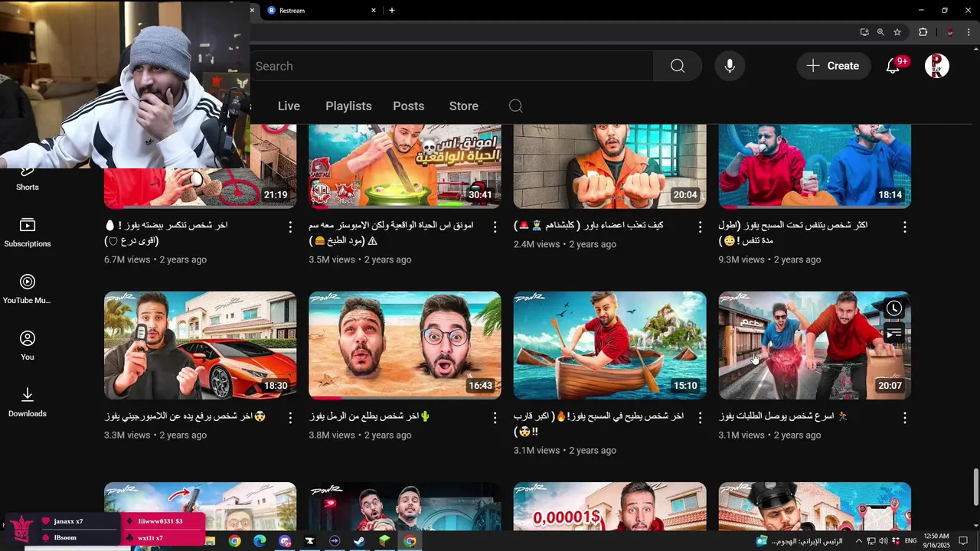Bookmark the page with the star icon

[897, 32]
